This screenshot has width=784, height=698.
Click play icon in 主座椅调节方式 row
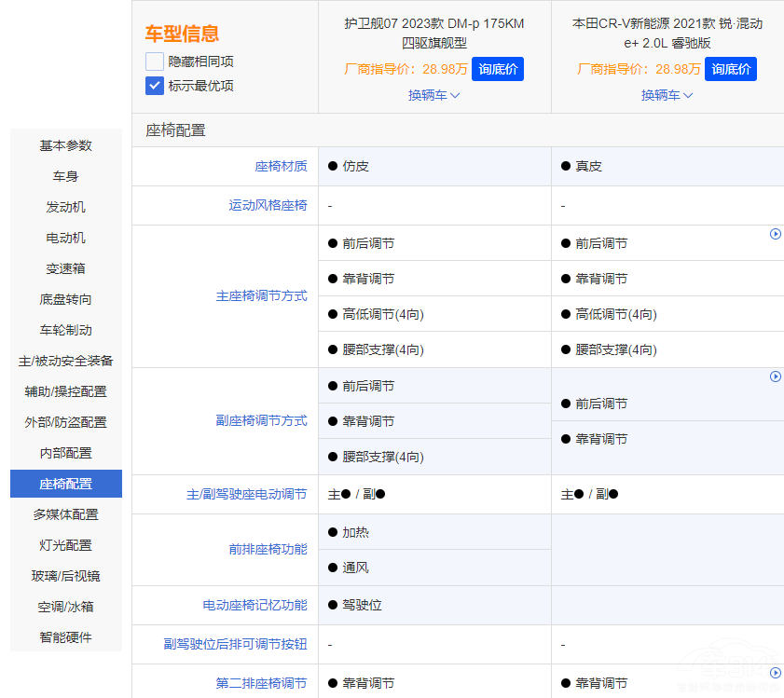[775, 234]
